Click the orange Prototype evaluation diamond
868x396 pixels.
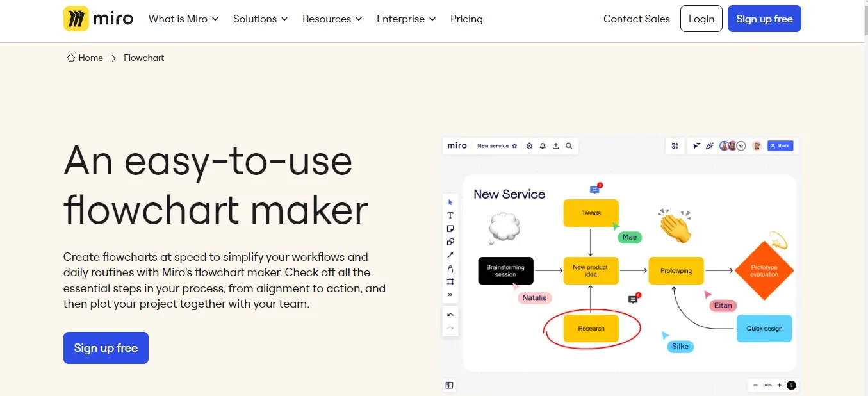(x=764, y=270)
